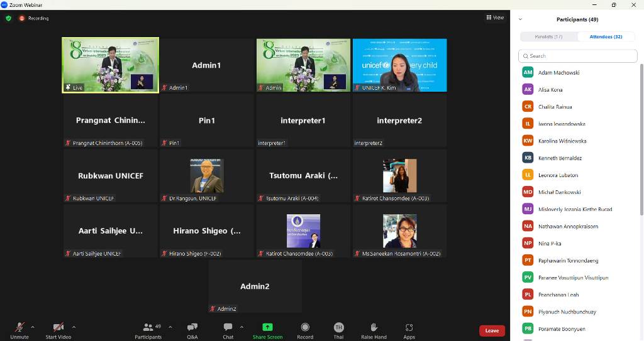Select the MD avatar of Michał Dankowski

click(528, 192)
